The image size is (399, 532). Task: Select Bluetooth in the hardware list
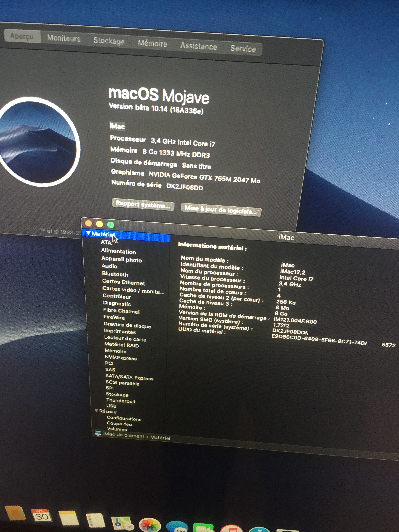115,274
